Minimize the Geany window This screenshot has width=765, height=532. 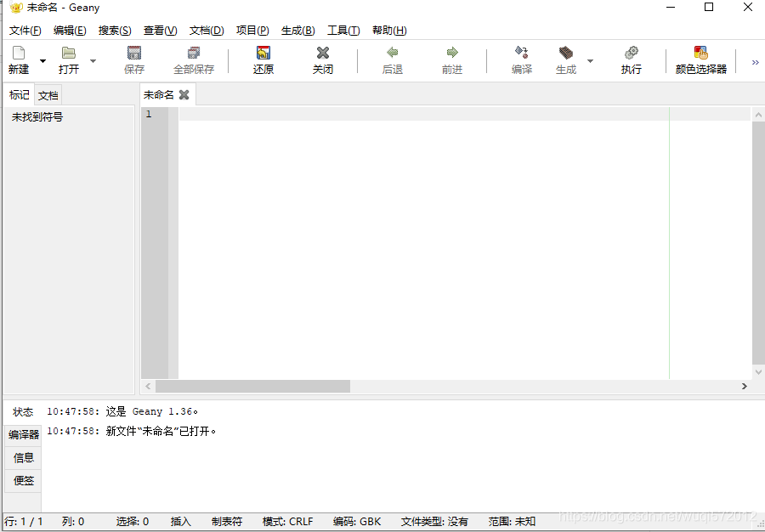[x=671, y=7]
